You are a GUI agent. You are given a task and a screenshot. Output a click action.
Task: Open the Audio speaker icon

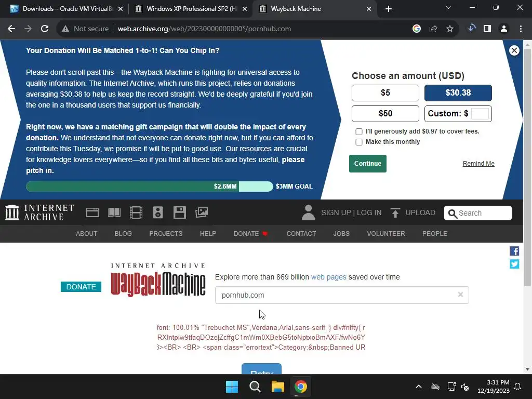(x=158, y=212)
